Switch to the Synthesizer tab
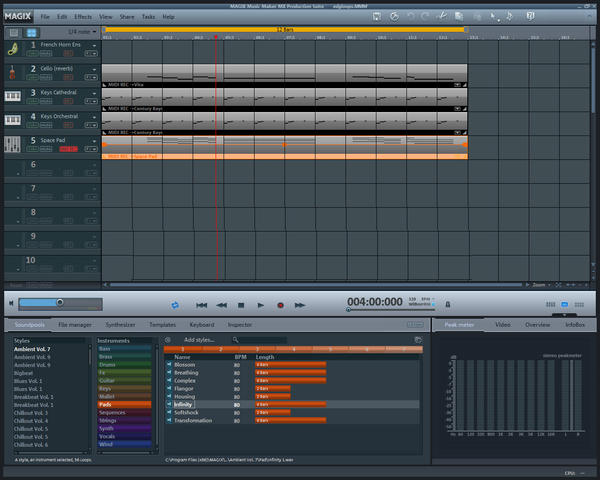This screenshot has width=600, height=480. click(x=120, y=325)
